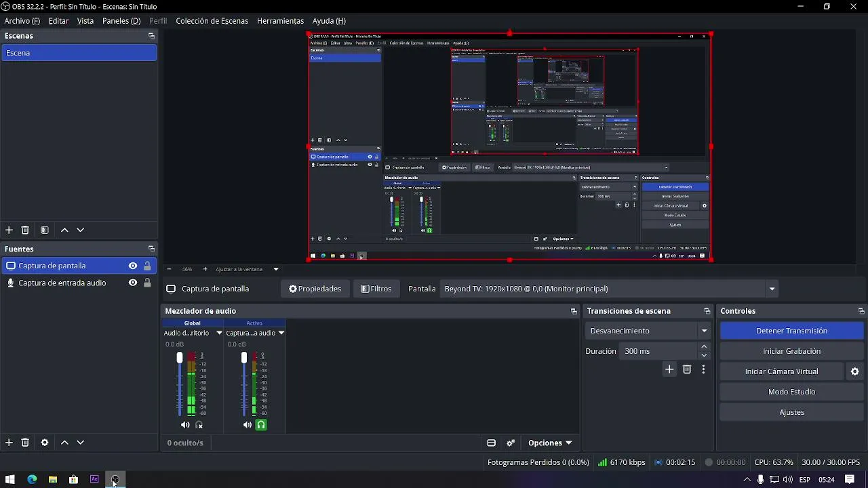
Task: Increase transition duration with up arrow
Action: point(704,347)
